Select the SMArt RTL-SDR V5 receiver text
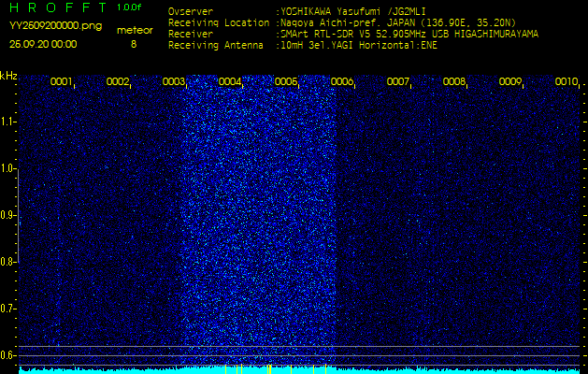The image size is (588, 374). pyautogui.click(x=409, y=35)
